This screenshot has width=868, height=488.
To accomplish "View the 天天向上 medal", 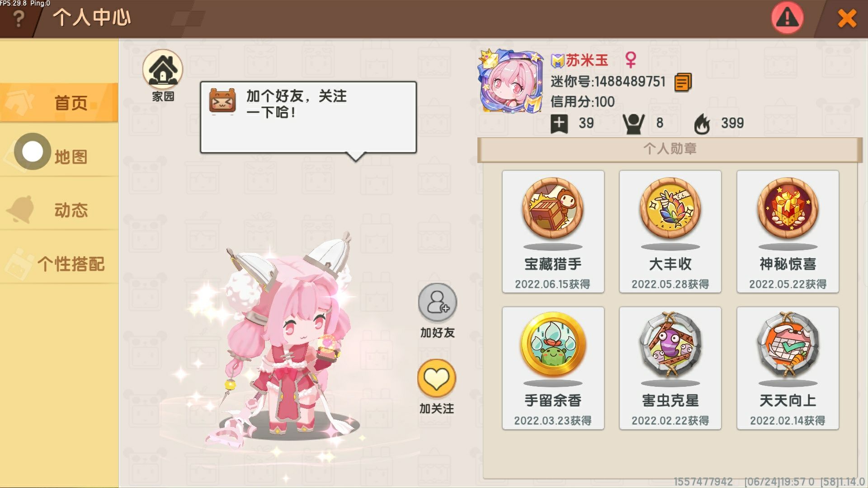I will pyautogui.click(x=788, y=368).
